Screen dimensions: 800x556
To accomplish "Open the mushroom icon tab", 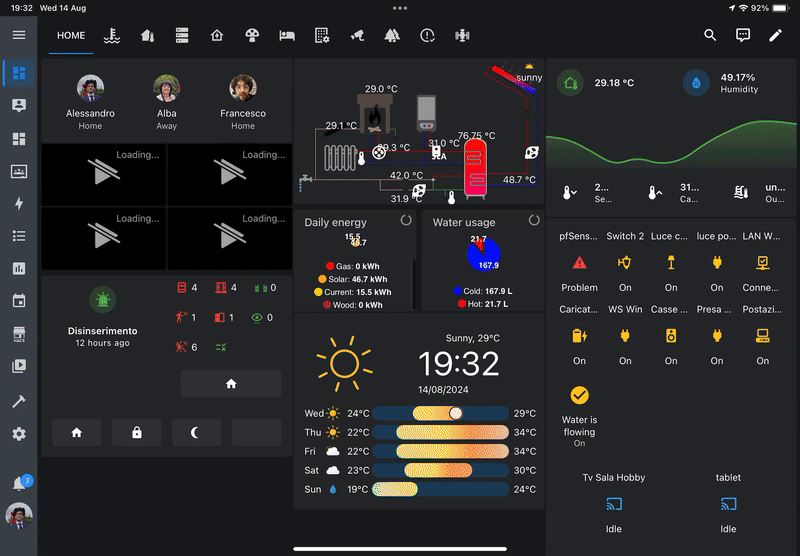I will 252,35.
